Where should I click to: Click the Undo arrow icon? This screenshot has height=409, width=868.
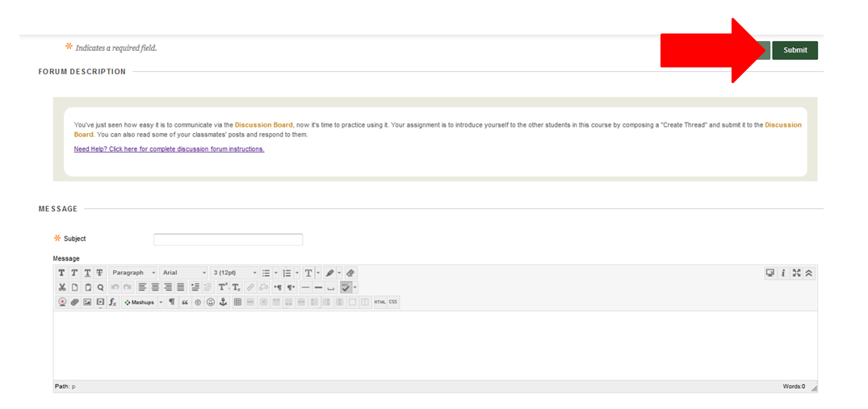click(x=115, y=287)
